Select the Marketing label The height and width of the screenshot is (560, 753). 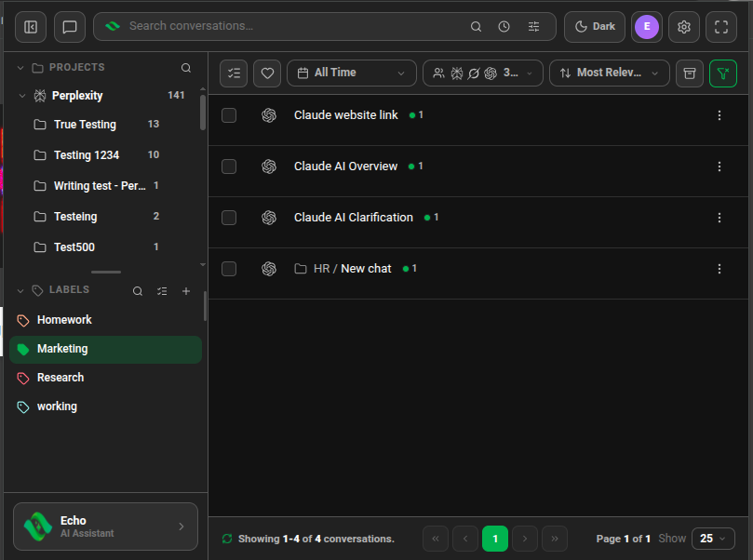[x=105, y=350]
